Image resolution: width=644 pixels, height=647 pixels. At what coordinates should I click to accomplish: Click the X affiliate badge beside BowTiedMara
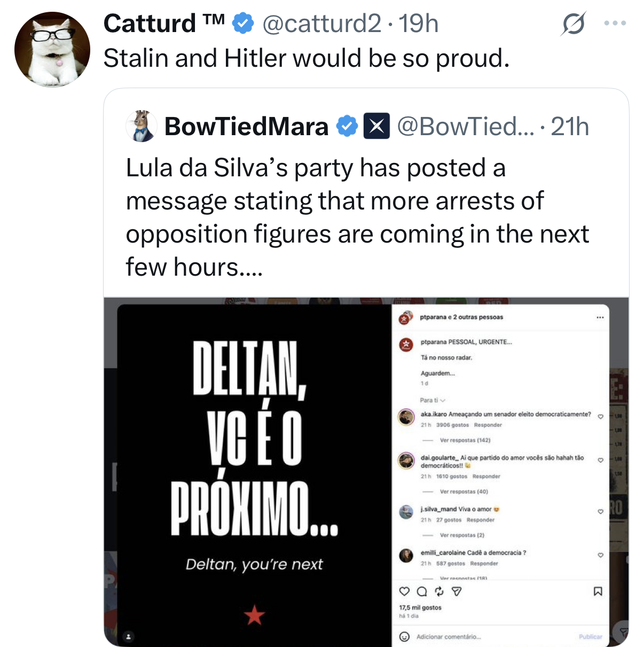click(x=376, y=127)
